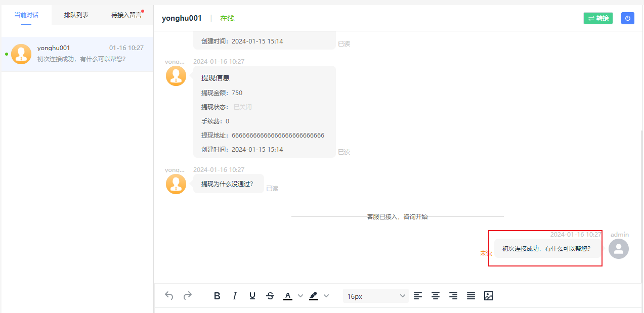Click user avatar beside 提现为什么没通过？
Image resolution: width=644 pixels, height=313 pixels.
[176, 184]
